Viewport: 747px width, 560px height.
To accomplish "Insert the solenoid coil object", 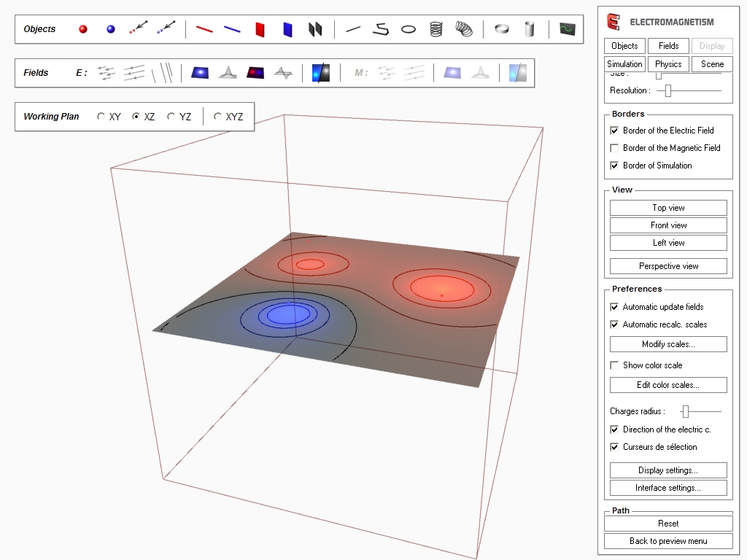I will click(436, 29).
